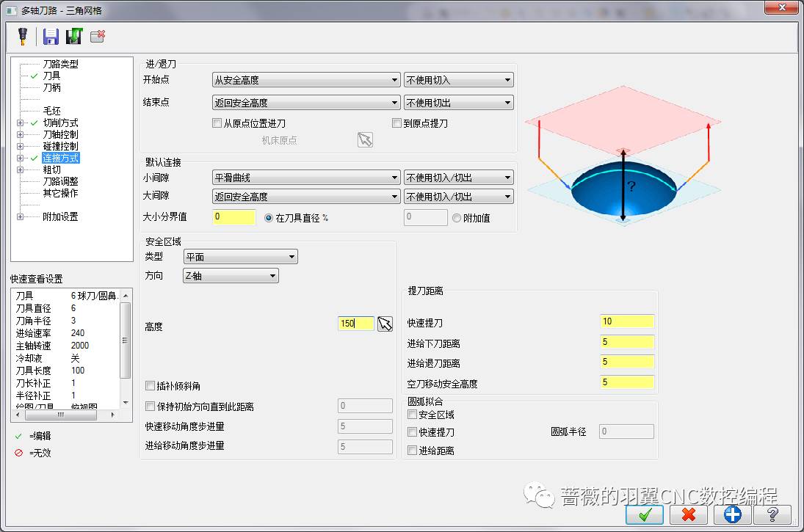Enable 到原点提刀 checkbox
Viewport: 804px width, 532px height.
click(x=396, y=123)
